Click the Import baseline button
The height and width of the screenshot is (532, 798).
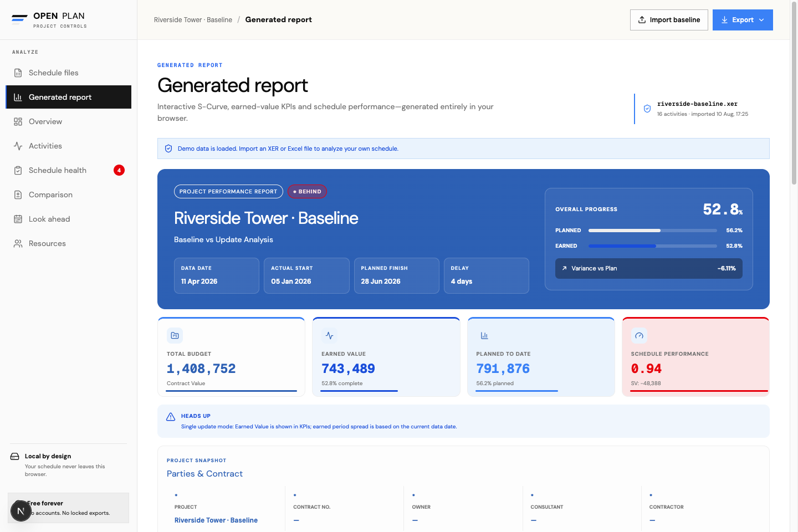coord(669,20)
